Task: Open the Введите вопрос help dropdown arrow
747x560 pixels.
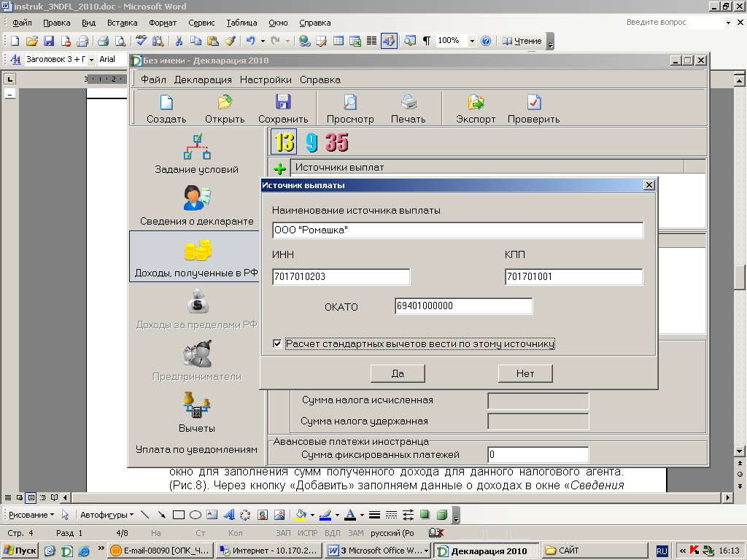Action: coord(728,23)
